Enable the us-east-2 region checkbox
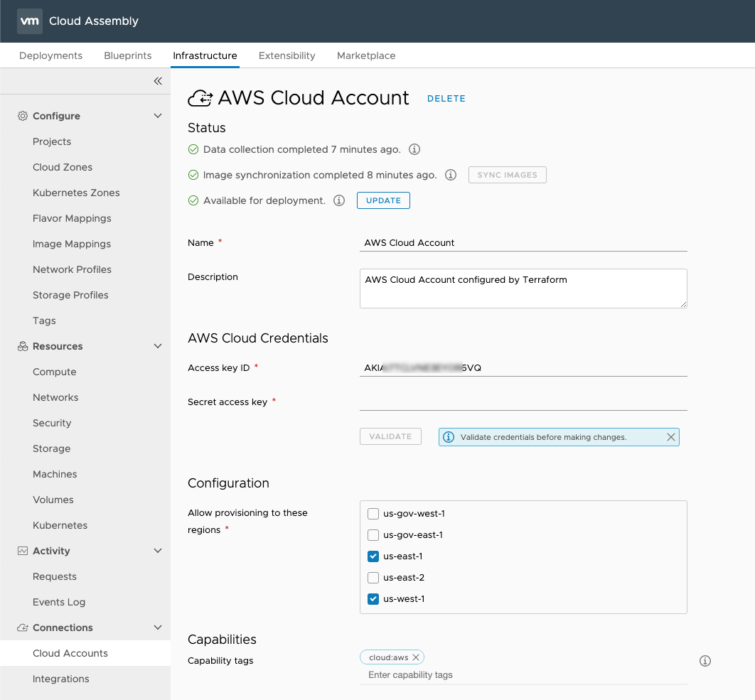This screenshot has width=755, height=700. [373, 578]
